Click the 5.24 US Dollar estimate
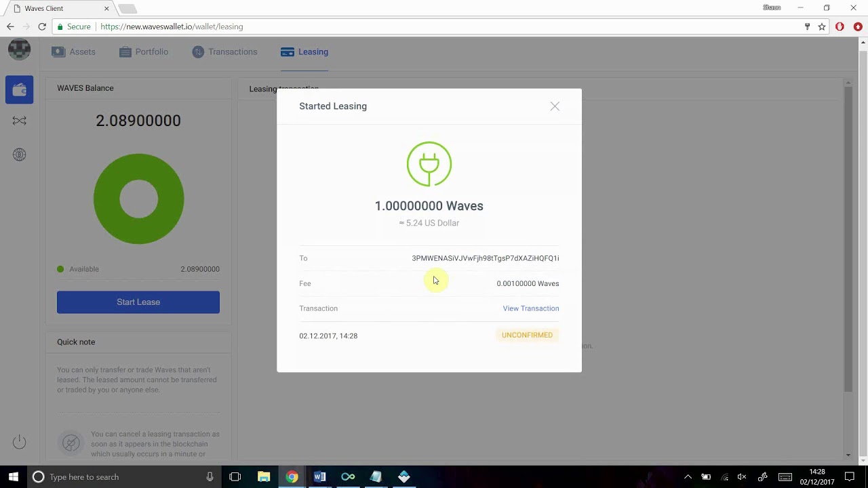Image resolution: width=868 pixels, height=488 pixels. tap(429, 223)
